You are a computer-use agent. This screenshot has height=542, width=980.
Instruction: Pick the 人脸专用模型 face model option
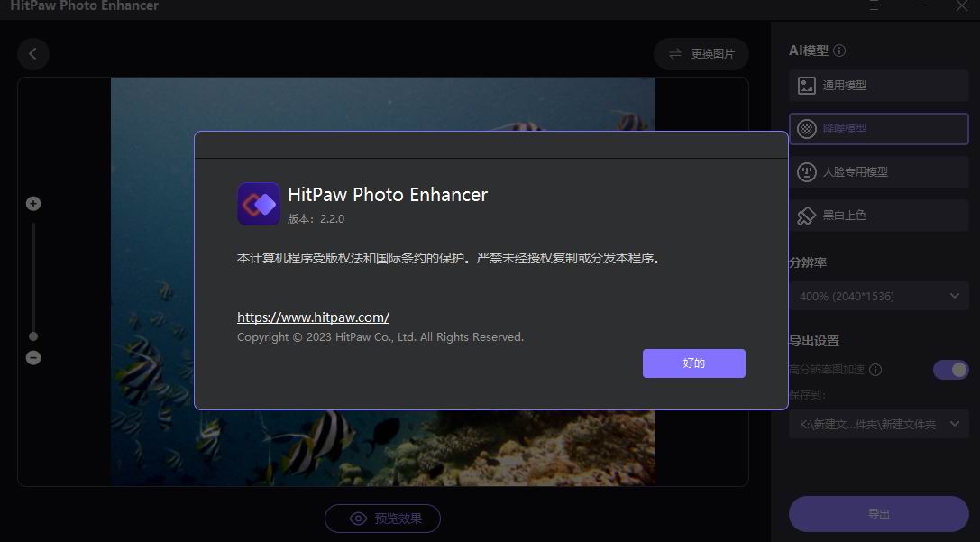click(x=879, y=172)
